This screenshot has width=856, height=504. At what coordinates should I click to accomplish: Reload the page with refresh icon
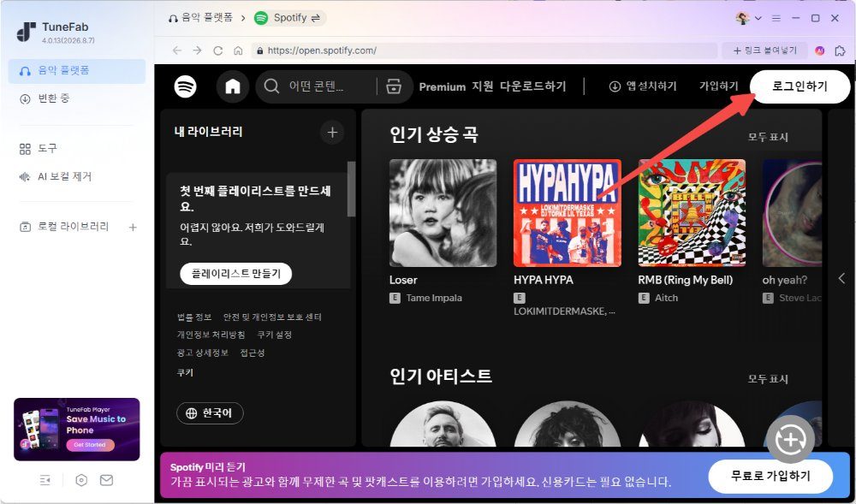pos(217,50)
